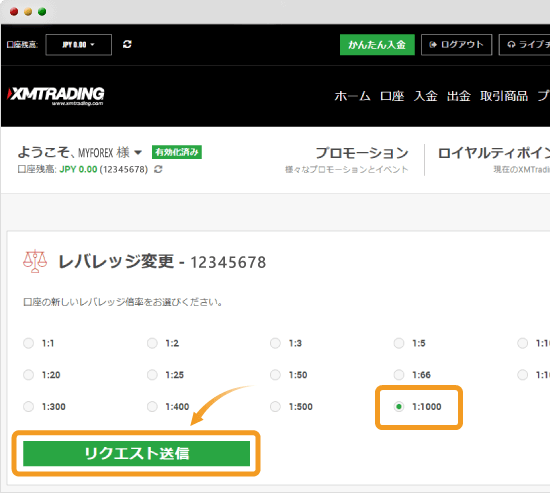Expand the MYFOREX 様 account menu

138,153
